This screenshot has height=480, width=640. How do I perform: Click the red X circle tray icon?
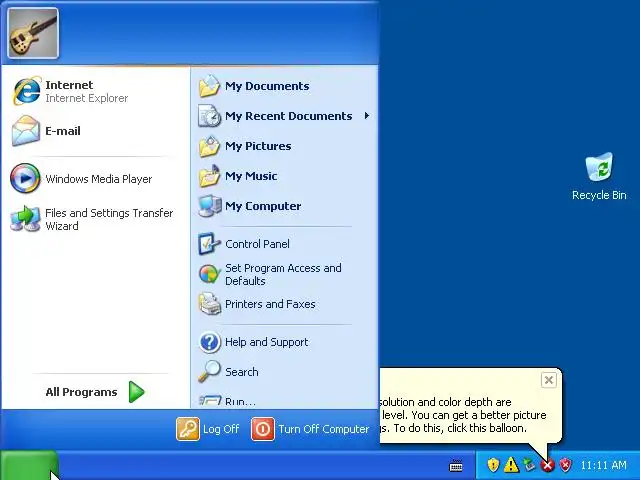pyautogui.click(x=547, y=465)
